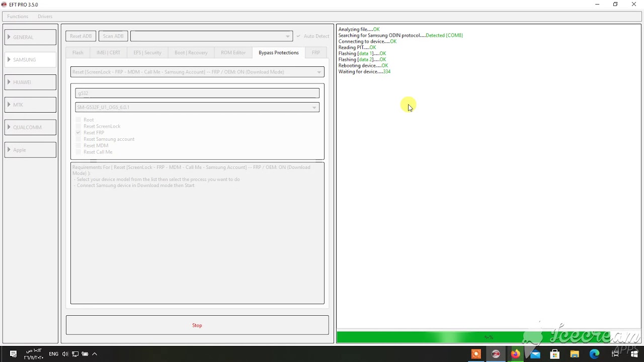This screenshot has width=644, height=362.
Task: Toggle the Auto Detect option
Action: click(312, 36)
